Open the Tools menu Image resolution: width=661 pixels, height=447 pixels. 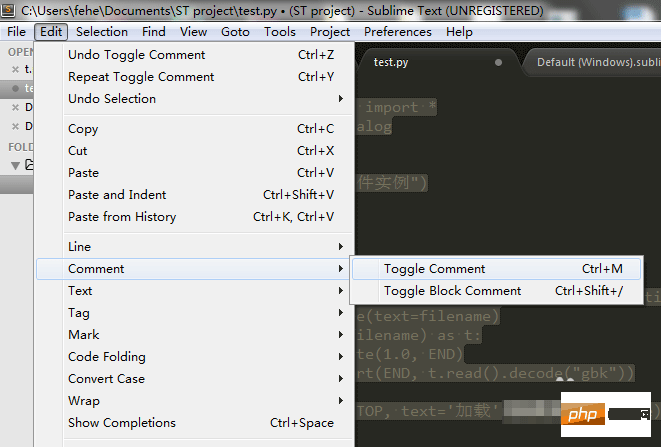279,32
